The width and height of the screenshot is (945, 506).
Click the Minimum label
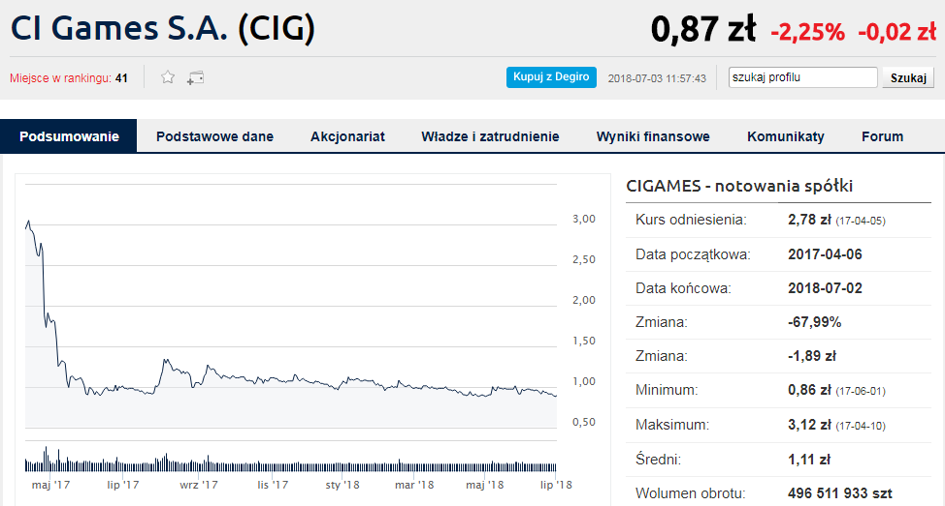pyautogui.click(x=667, y=390)
